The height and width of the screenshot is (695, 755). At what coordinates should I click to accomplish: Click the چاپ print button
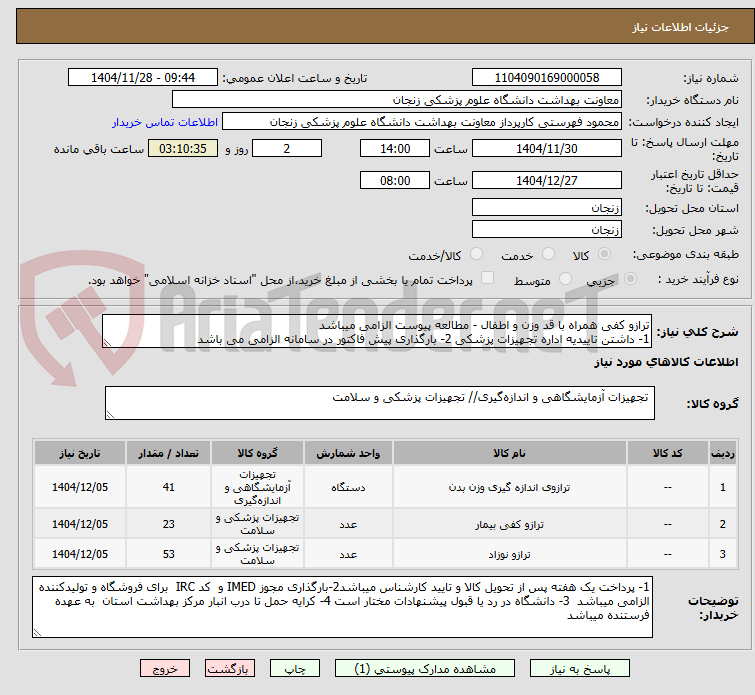(x=295, y=669)
